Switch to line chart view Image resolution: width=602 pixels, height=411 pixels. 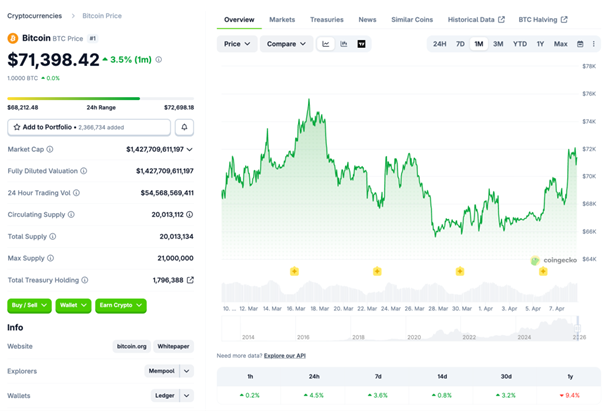326,44
